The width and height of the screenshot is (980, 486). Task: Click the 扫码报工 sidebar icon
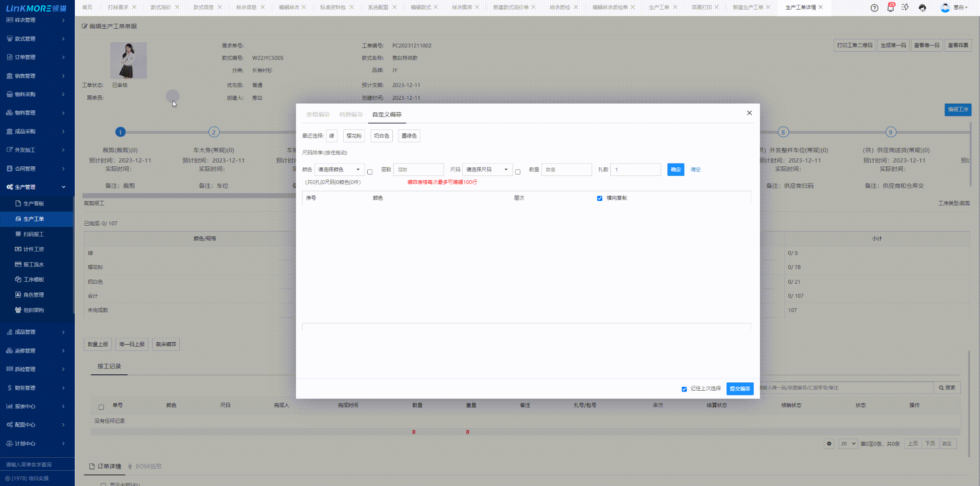(x=18, y=234)
